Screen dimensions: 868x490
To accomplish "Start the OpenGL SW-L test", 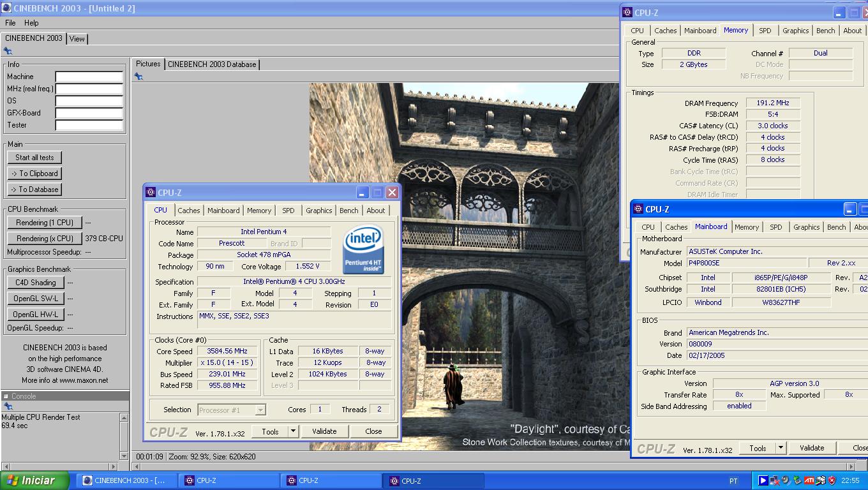I will (35, 299).
